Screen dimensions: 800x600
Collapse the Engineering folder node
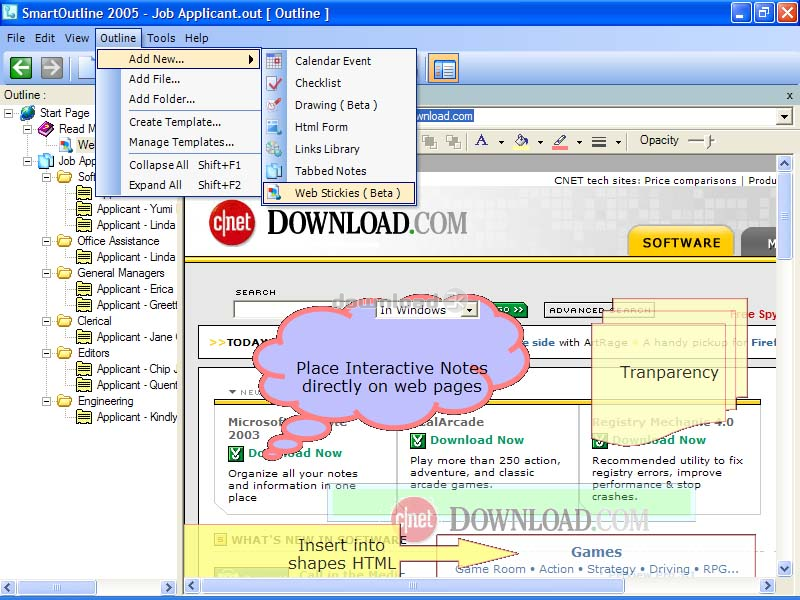coord(46,401)
